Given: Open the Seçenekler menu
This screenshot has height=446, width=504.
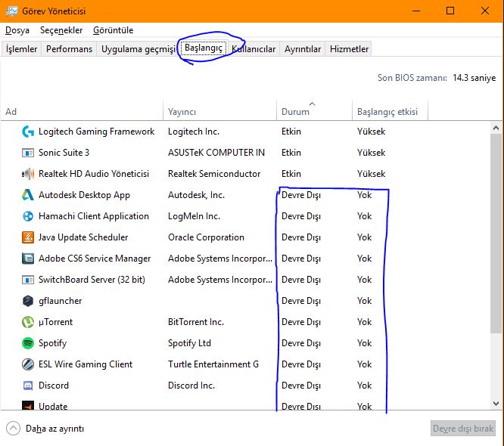Looking at the screenshot, I should pos(61,30).
